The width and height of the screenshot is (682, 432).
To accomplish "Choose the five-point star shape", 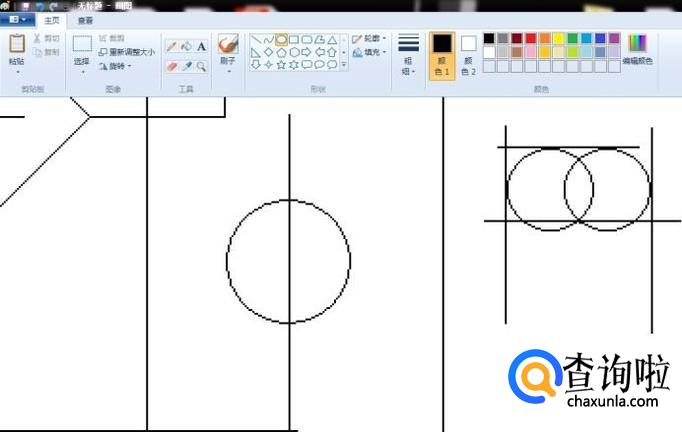I will coord(282,65).
